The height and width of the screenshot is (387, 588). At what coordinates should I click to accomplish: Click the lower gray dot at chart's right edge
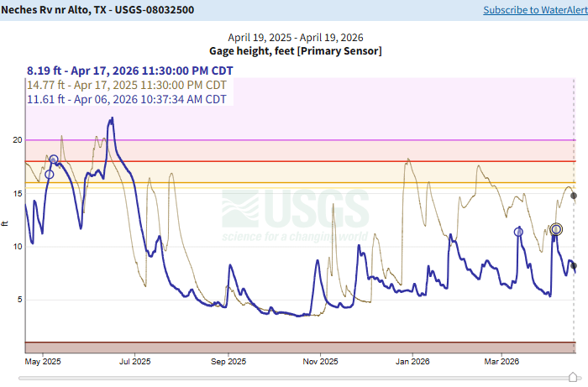point(574,265)
